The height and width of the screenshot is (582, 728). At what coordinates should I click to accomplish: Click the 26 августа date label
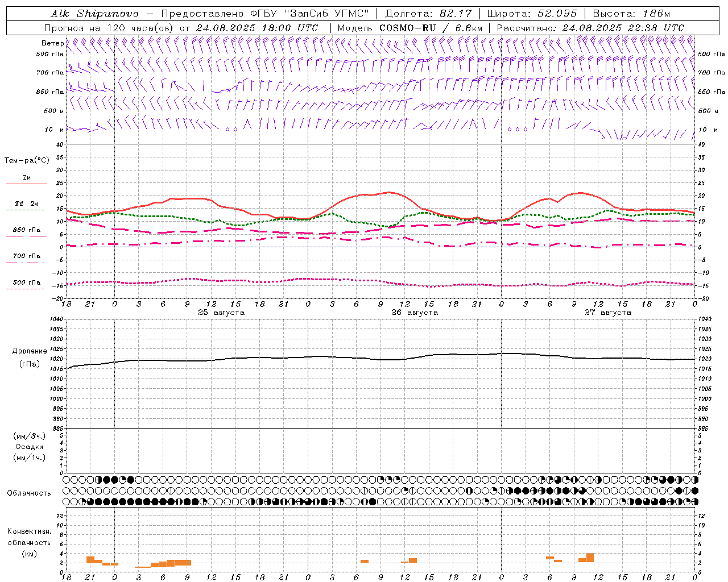415,313
